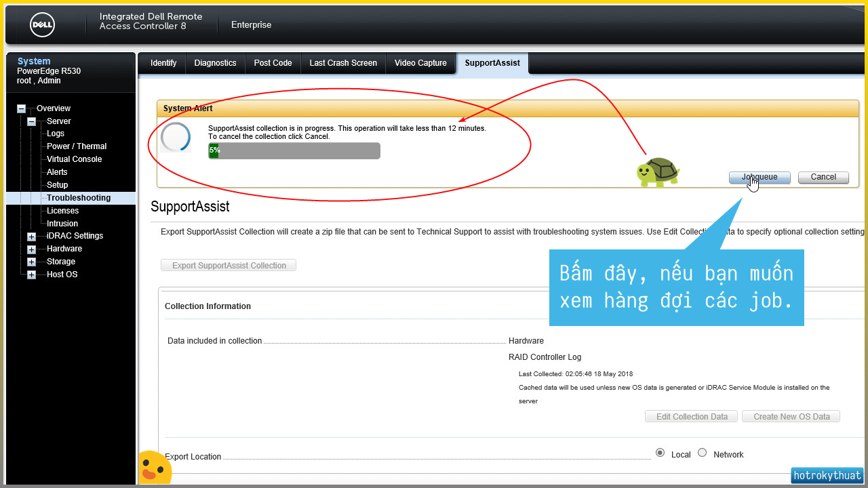Select the SupportAssist tab
The width and height of the screenshot is (868, 488).
pyautogui.click(x=492, y=63)
